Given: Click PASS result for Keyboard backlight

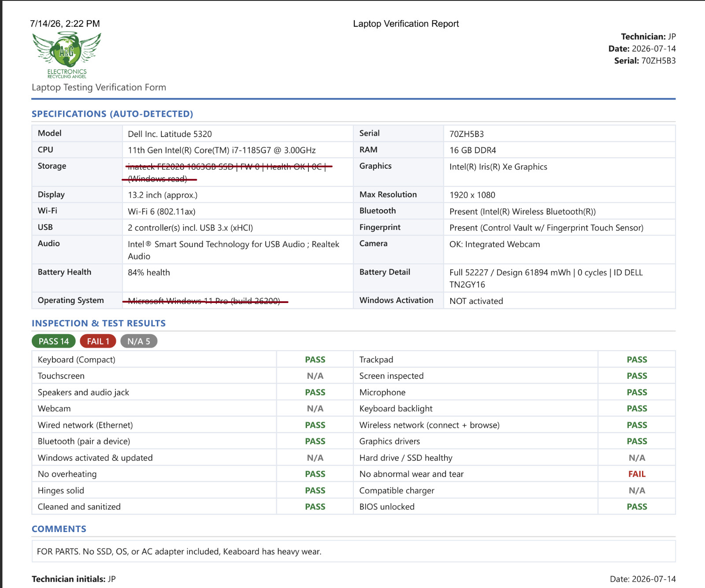Looking at the screenshot, I should (x=637, y=409).
